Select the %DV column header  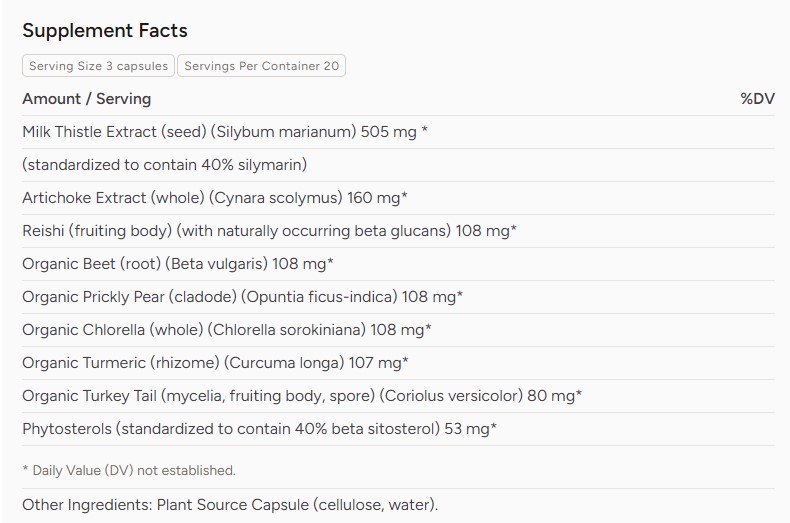(x=757, y=99)
